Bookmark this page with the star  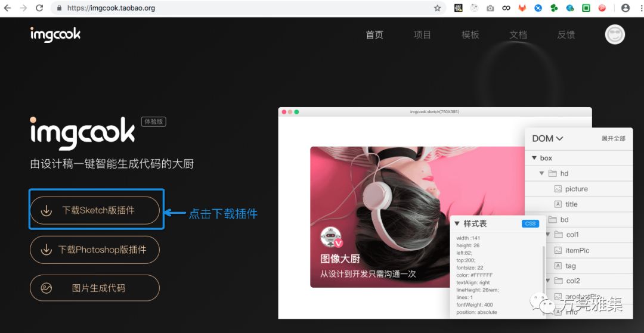[x=437, y=8]
